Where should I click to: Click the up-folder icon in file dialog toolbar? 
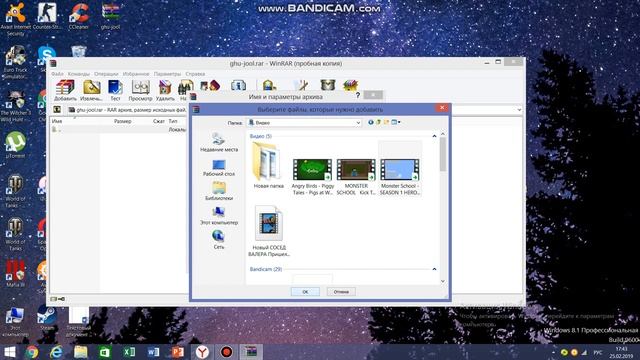378,122
